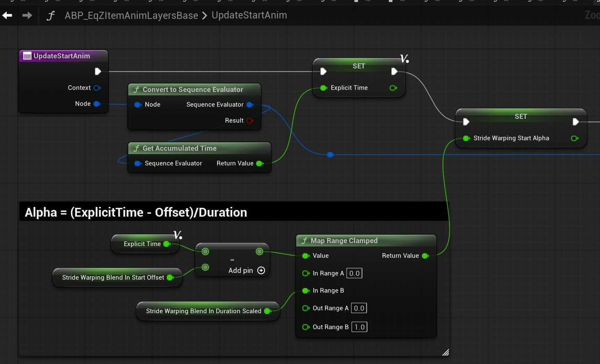Click the reroute node on the blue wire

click(330, 155)
